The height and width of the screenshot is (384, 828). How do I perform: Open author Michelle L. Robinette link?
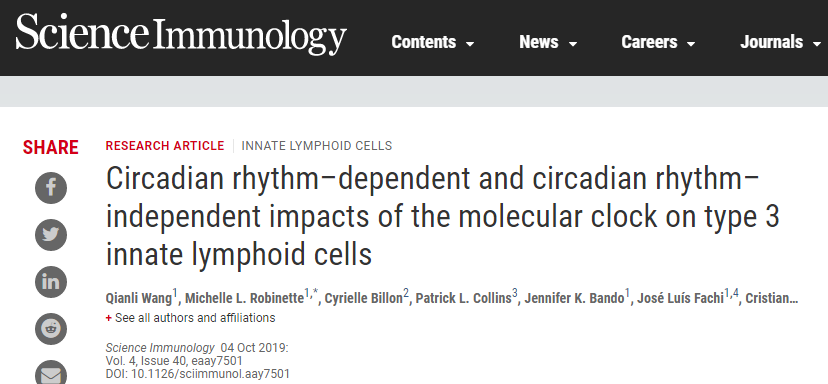(244, 298)
